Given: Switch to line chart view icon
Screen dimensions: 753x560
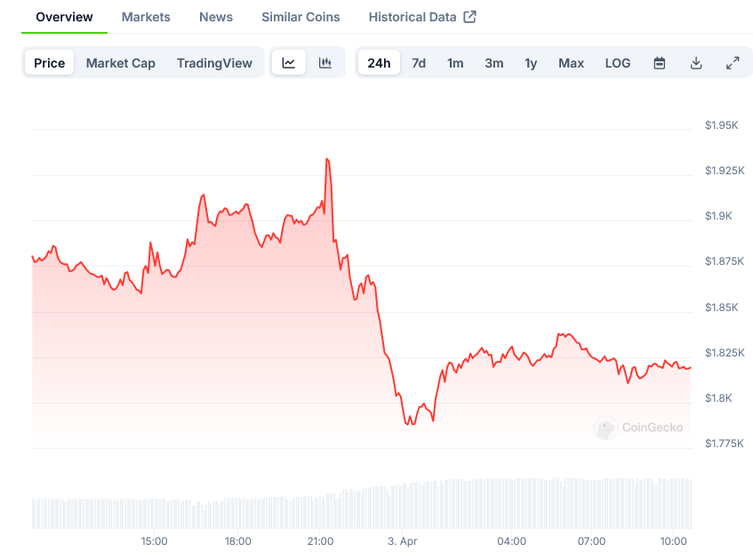Looking at the screenshot, I should [x=289, y=63].
